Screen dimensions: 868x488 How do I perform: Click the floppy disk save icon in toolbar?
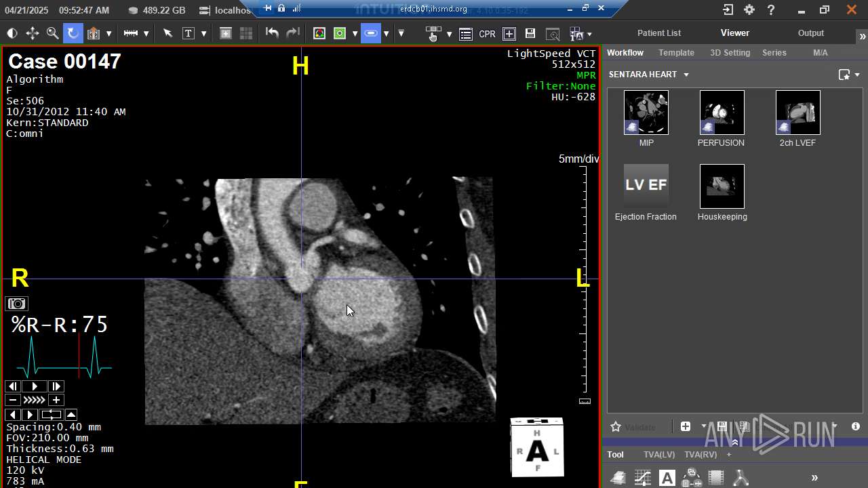pyautogui.click(x=530, y=34)
